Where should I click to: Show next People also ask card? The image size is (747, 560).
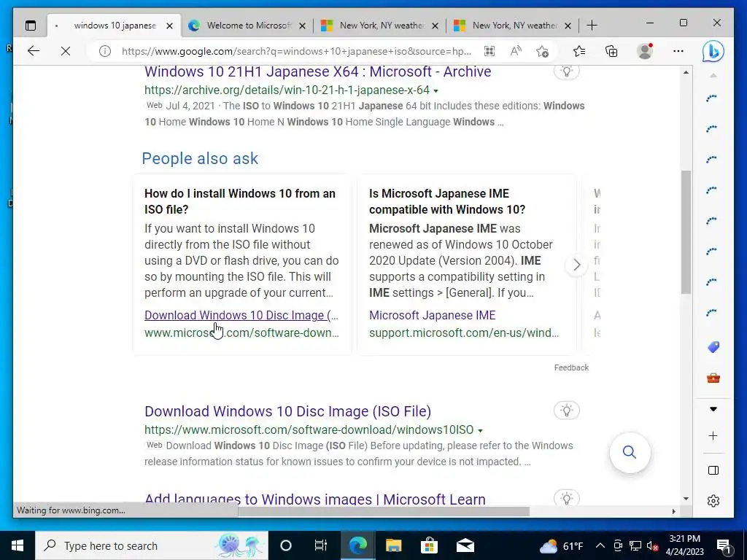576,265
